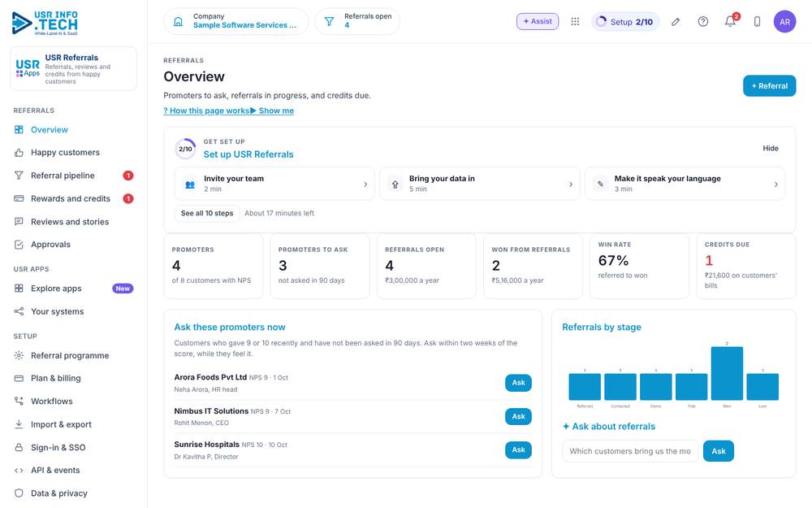
Task: Click the Referrals Open stat card
Action: tap(427, 266)
